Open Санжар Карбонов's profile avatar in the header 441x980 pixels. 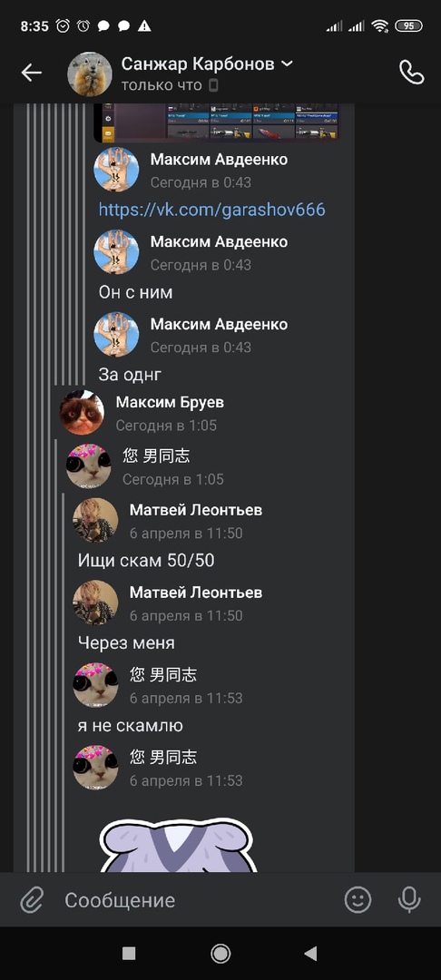[89, 73]
